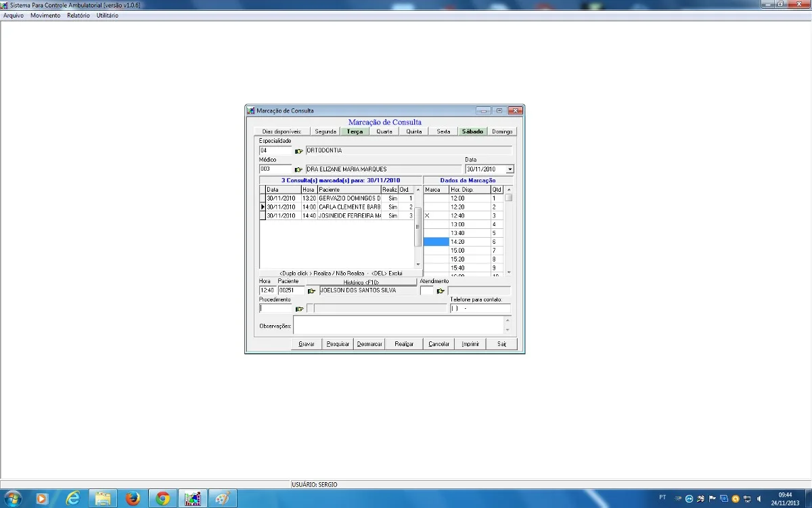Launch Firefox from the taskbar
The width and height of the screenshot is (812, 508).
click(133, 499)
